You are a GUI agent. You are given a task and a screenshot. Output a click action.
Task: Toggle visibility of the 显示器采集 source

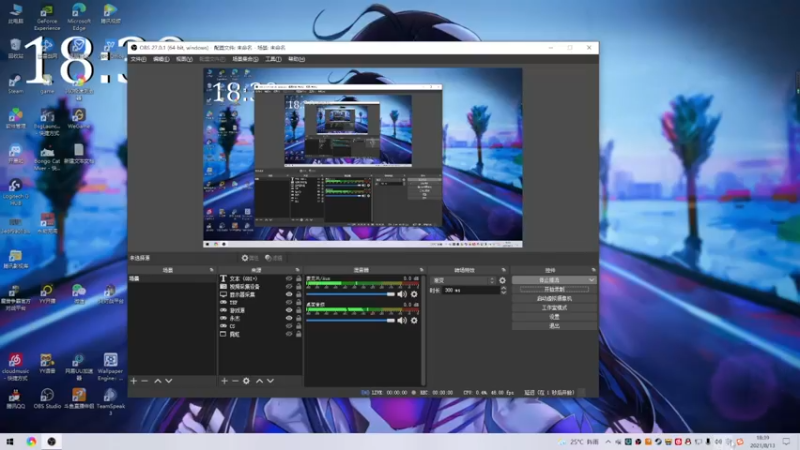[x=289, y=294]
